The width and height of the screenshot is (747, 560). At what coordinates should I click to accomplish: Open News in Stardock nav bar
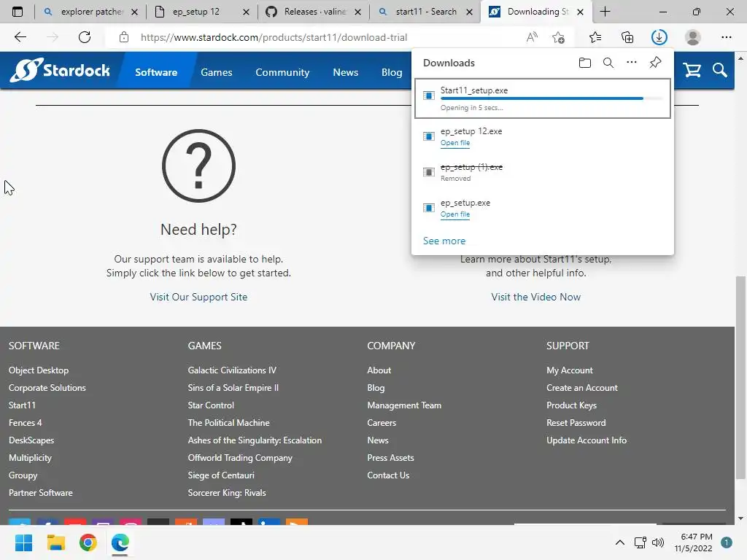pyautogui.click(x=345, y=72)
